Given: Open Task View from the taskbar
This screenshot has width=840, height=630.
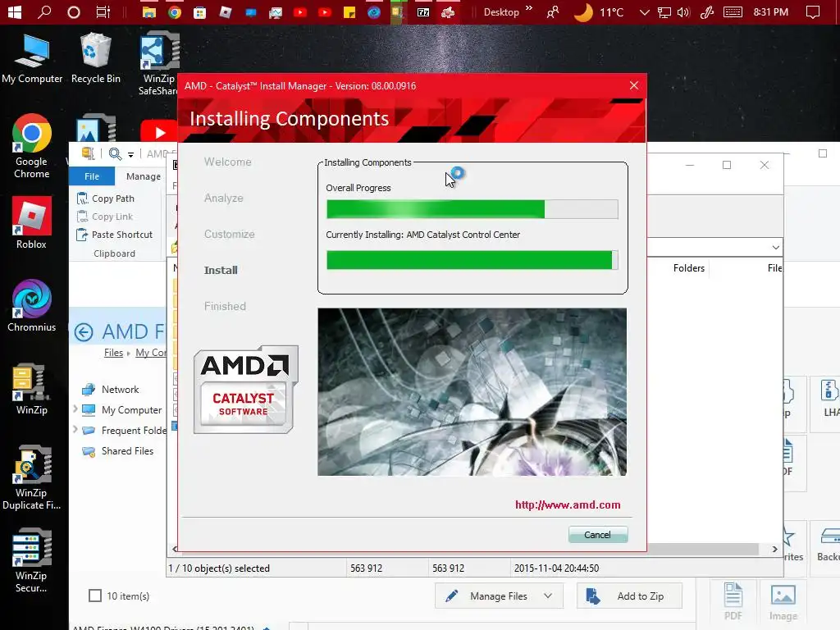Looking at the screenshot, I should point(103,11).
